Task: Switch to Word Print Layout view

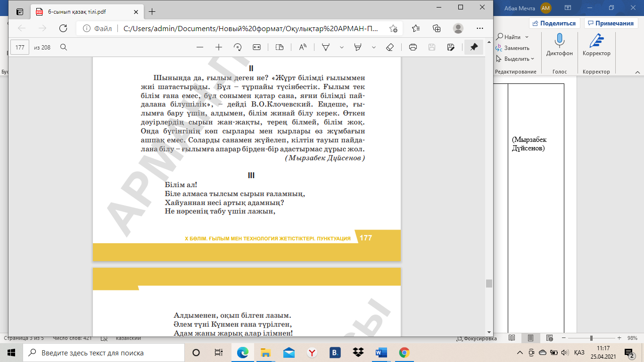Action: click(530, 338)
